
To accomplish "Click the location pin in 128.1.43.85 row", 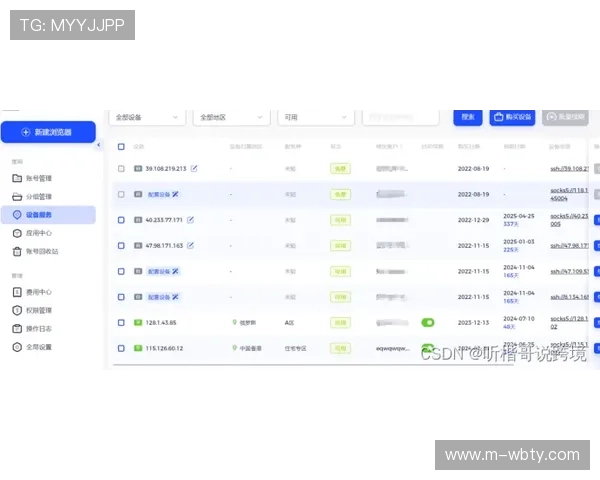I will tap(235, 322).
